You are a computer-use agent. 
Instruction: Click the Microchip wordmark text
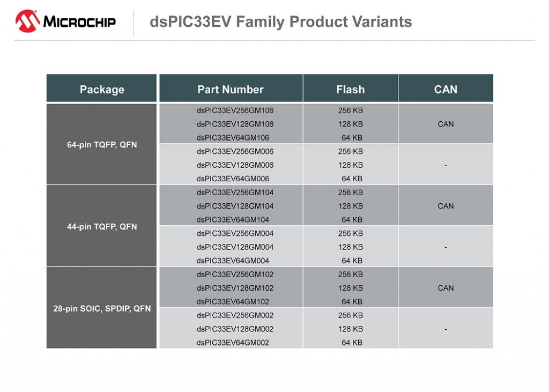[79, 23]
